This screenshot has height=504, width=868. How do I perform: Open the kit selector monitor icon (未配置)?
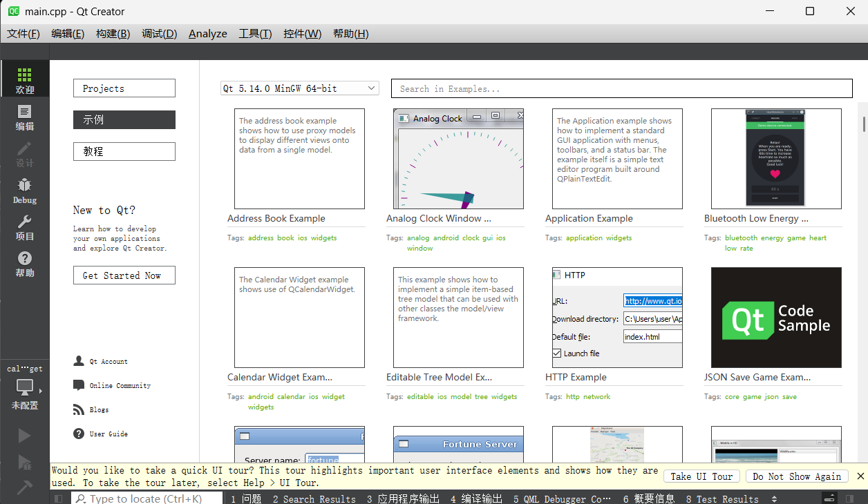(x=25, y=387)
